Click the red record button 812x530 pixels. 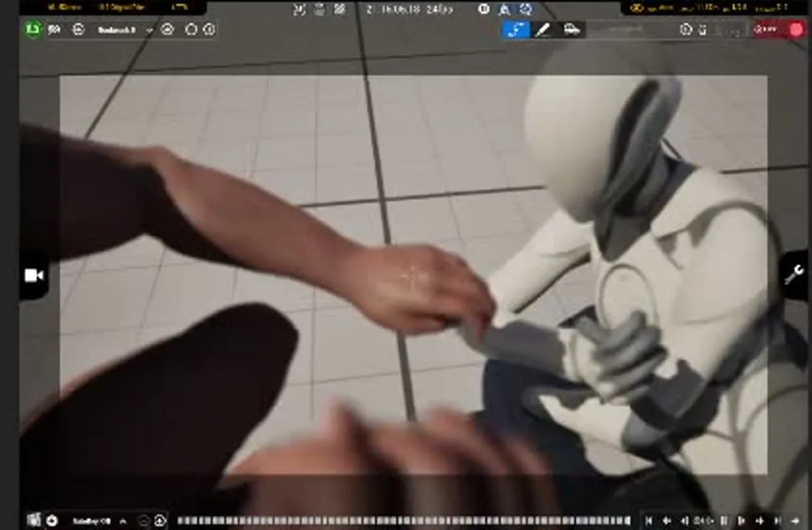797,30
